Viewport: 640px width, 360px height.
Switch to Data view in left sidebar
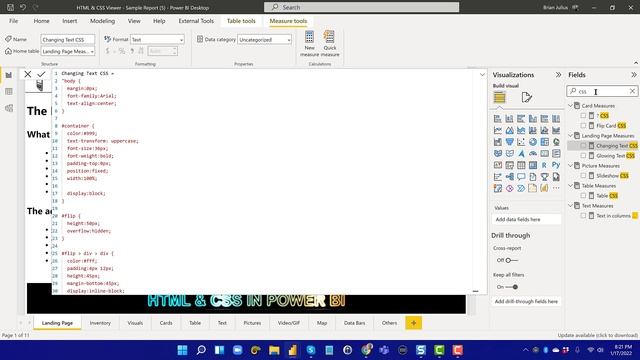9,91
